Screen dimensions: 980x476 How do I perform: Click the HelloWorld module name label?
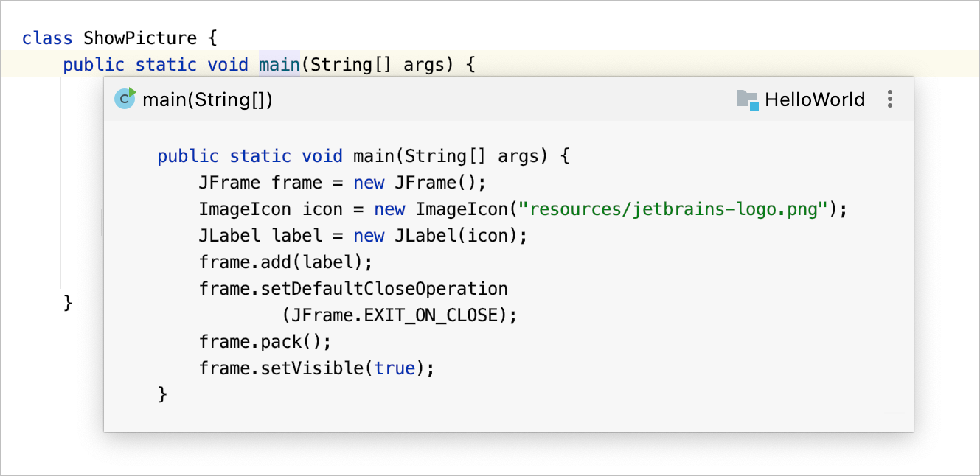[x=815, y=99]
